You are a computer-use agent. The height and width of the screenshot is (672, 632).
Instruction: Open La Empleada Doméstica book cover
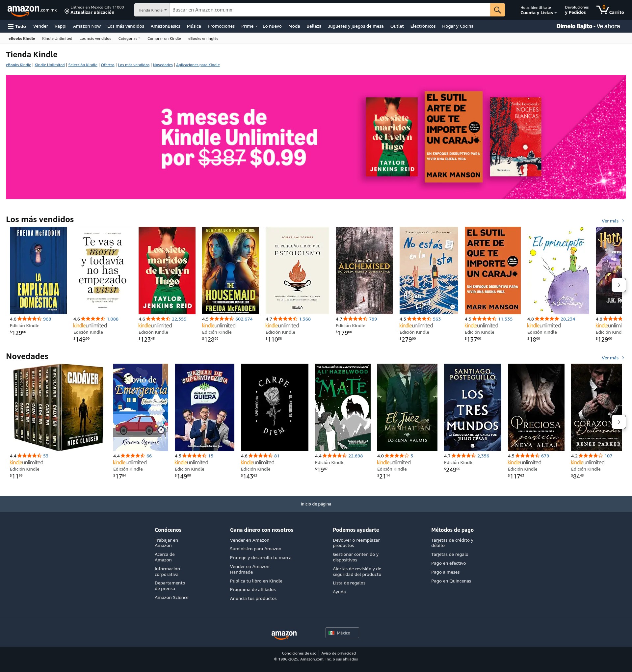tap(38, 271)
